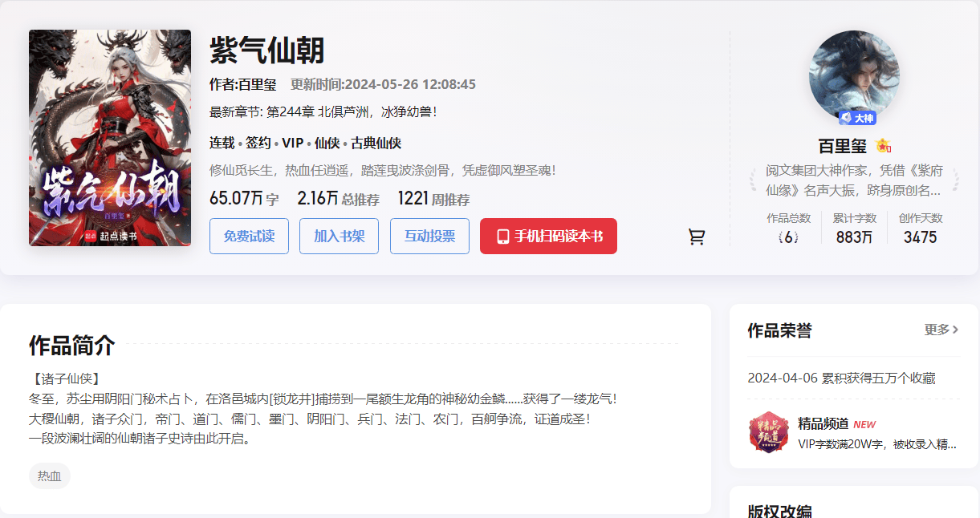This screenshot has height=518, width=980.
Task: Click the 创作天数 value 3475
Action: point(920,237)
